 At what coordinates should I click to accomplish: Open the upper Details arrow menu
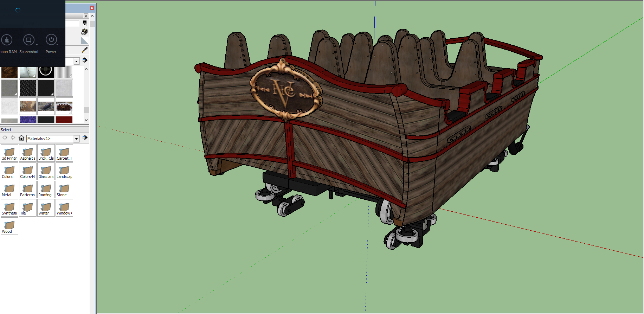(x=85, y=60)
